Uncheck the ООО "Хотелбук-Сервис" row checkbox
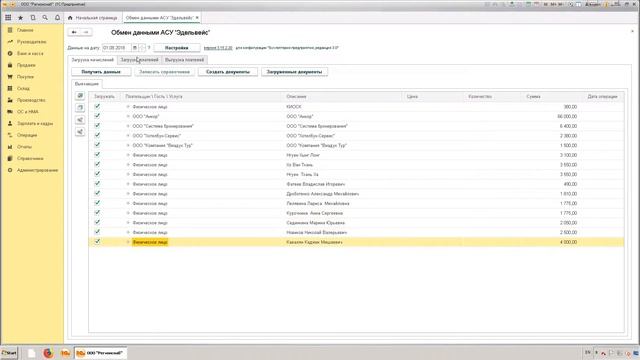640x360 pixels. [97, 135]
